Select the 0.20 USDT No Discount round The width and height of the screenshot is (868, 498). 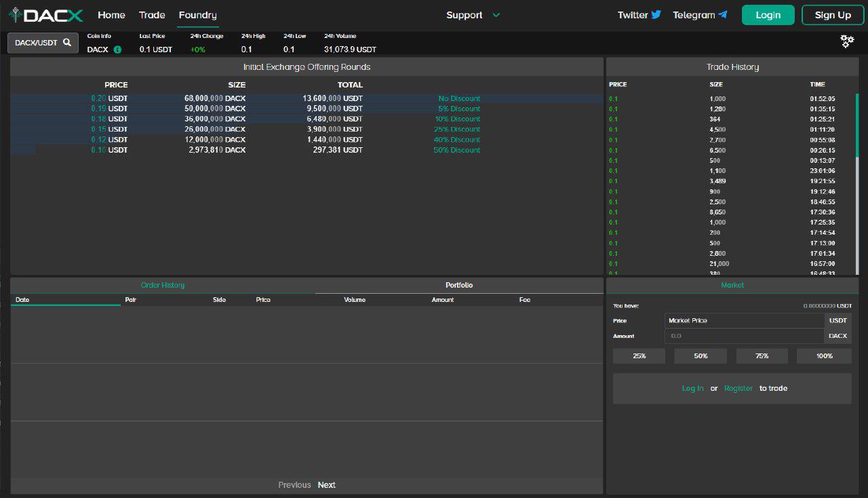307,98
